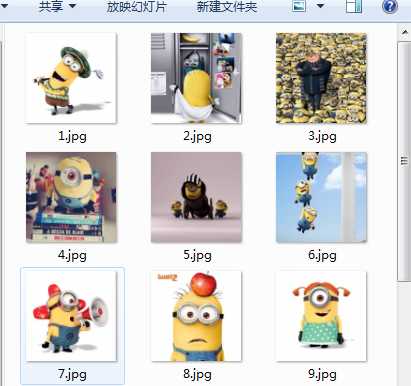The width and height of the screenshot is (411, 386).
Task: Select thumbnail of 6.jpg hanging minions
Action: point(321,197)
